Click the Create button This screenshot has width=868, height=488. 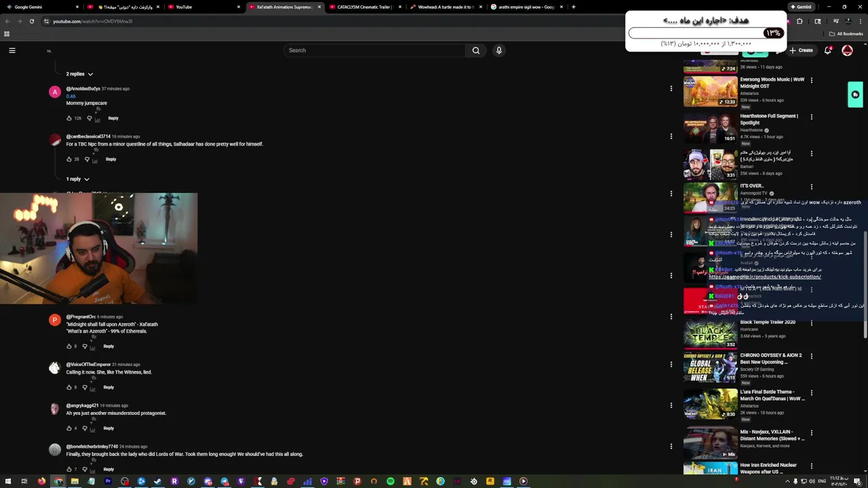801,50
